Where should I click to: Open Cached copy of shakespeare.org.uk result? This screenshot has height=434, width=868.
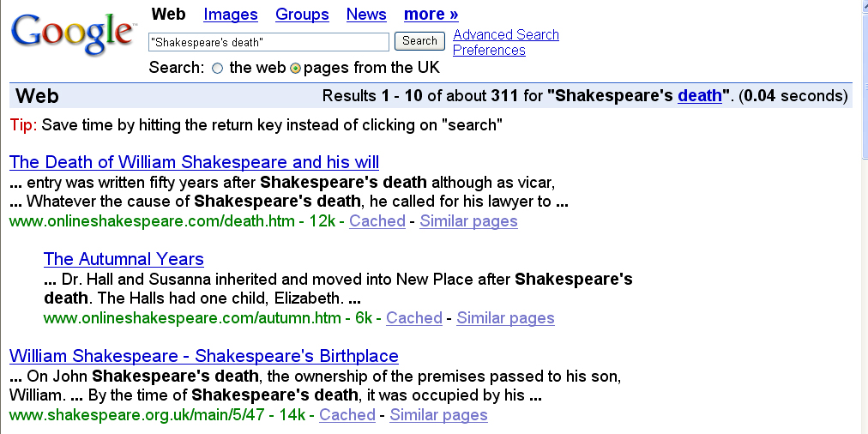point(347,414)
